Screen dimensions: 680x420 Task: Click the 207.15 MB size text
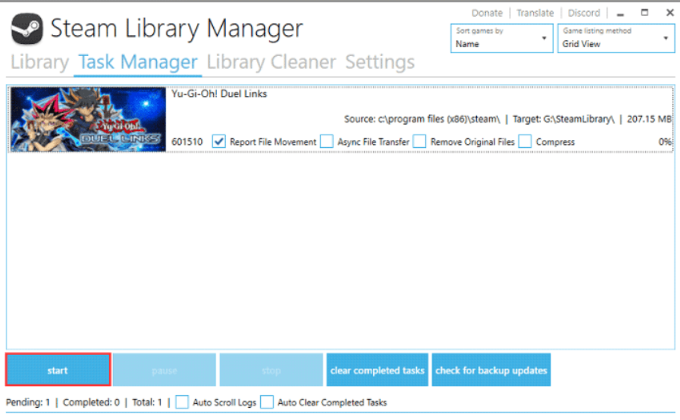point(649,119)
